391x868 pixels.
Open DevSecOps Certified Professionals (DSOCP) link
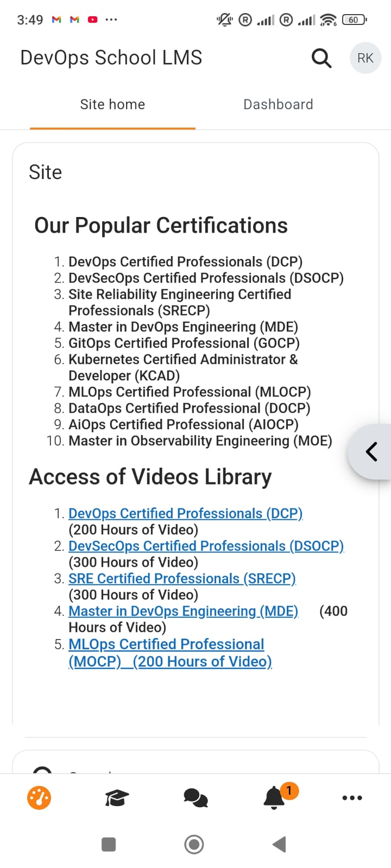[206, 546]
